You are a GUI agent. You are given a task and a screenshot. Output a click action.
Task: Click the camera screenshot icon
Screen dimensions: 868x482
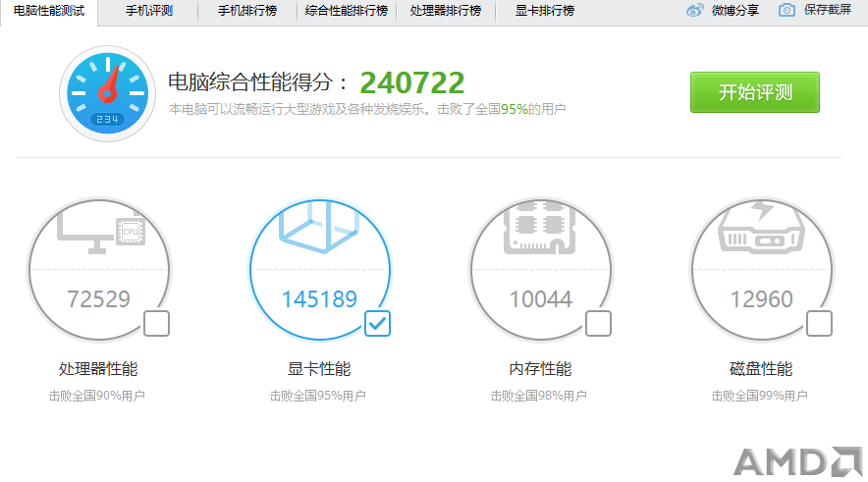(x=787, y=10)
